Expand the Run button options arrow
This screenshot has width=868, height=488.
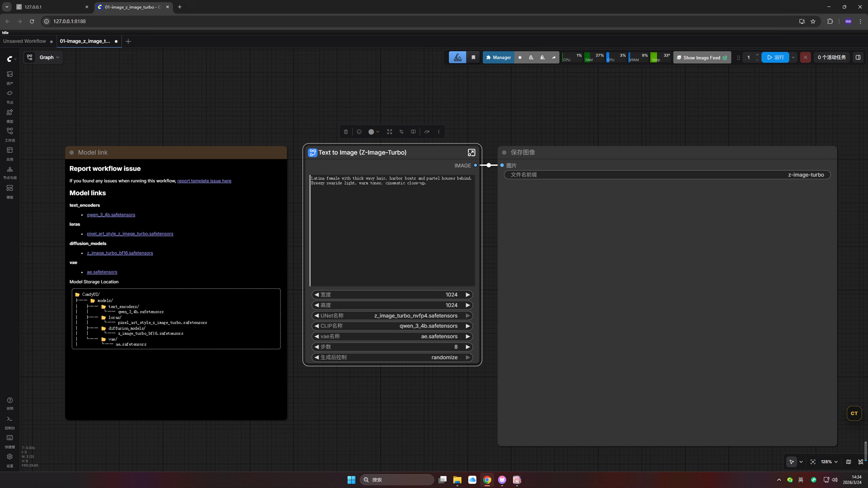click(793, 58)
